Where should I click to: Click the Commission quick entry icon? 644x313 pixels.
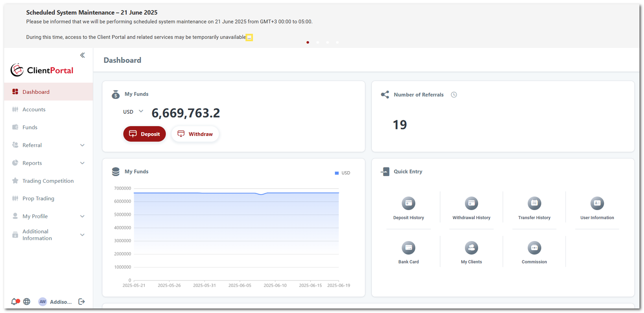pos(534,248)
